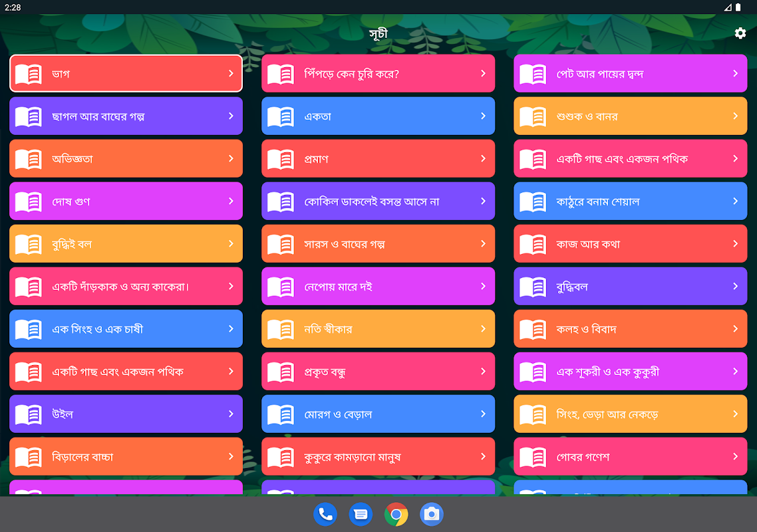Viewport: 757px width, 532px height.
Task: Select the list entry নেপোয় মারে দই
Action: pos(378,286)
